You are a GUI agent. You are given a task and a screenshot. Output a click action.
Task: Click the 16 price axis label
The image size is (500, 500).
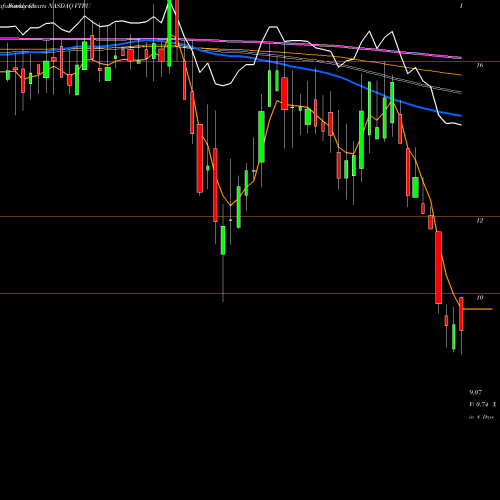click(479, 65)
